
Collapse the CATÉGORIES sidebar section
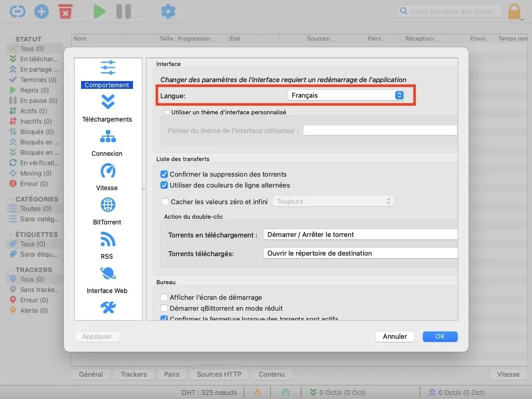[10, 199]
